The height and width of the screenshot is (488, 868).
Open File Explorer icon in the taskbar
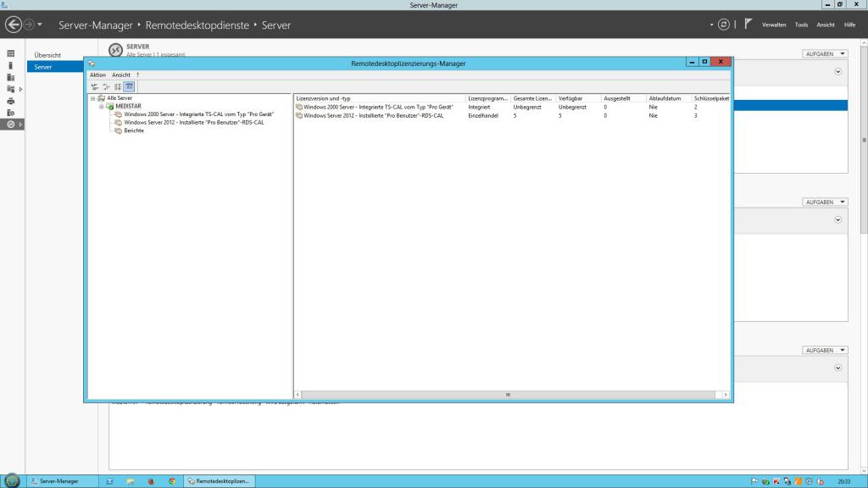click(x=131, y=481)
